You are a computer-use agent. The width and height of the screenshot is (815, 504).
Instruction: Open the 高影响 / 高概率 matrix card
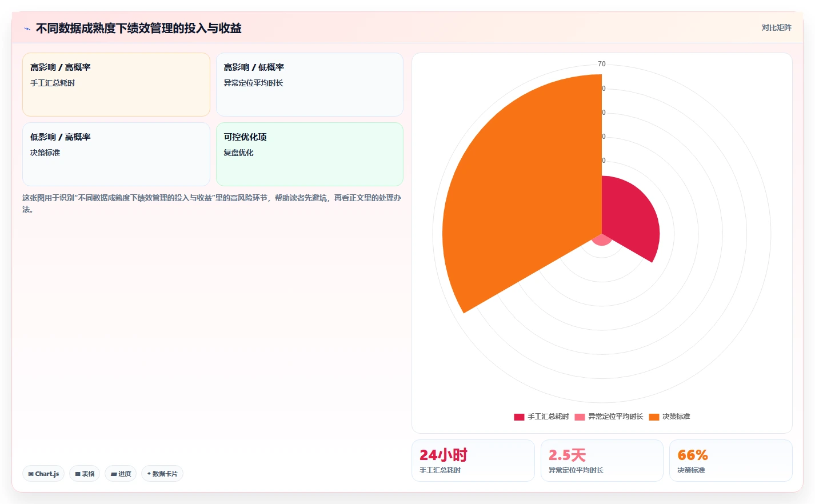[116, 85]
